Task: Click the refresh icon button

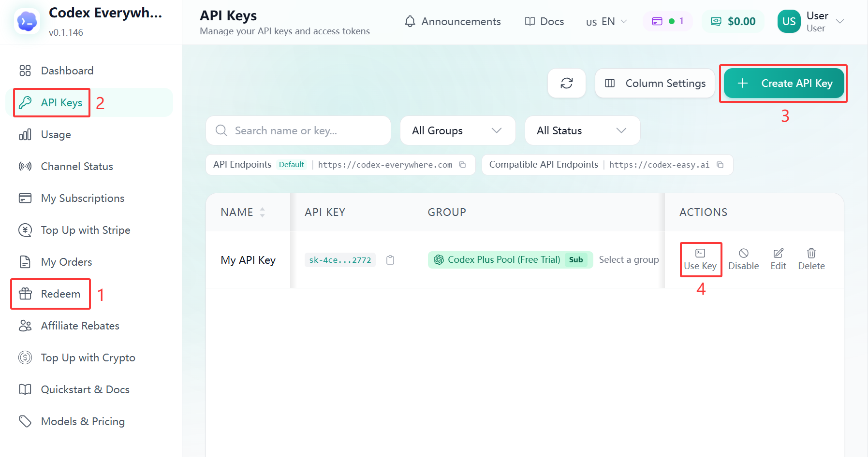Action: coord(567,83)
